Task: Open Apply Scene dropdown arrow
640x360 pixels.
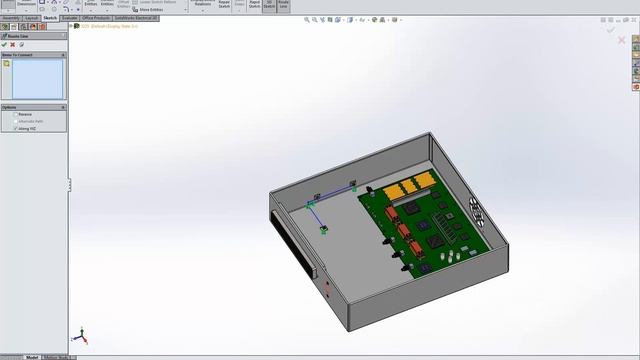Action: [388, 20]
